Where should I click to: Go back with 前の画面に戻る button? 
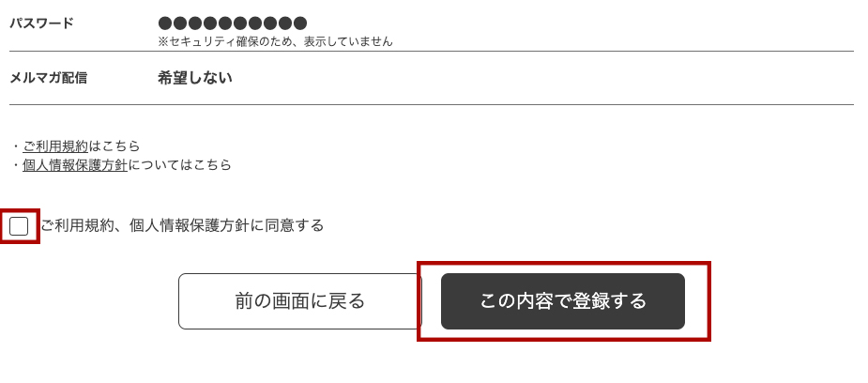point(299,301)
